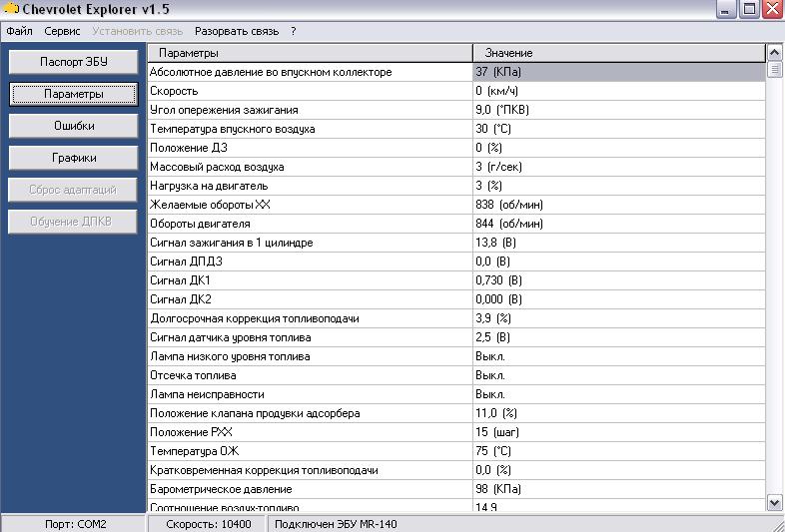Viewport: 785px width, 532px height.
Task: Open Паспорт ЭБУ section
Action: (74, 62)
